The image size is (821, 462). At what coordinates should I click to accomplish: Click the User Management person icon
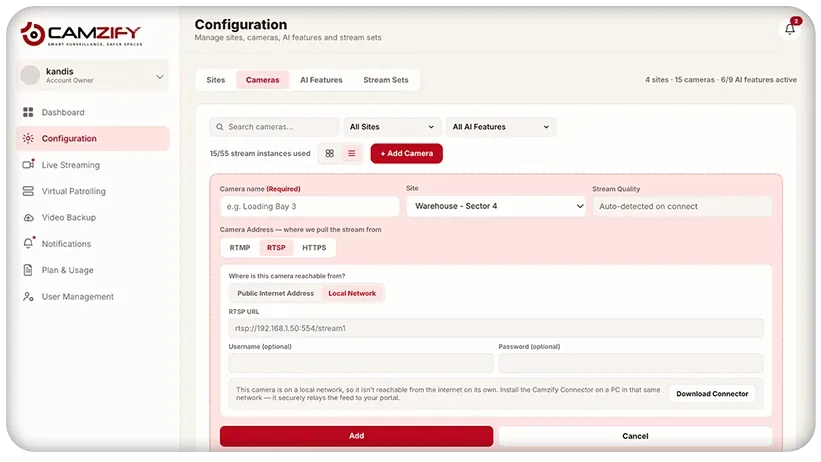point(28,296)
